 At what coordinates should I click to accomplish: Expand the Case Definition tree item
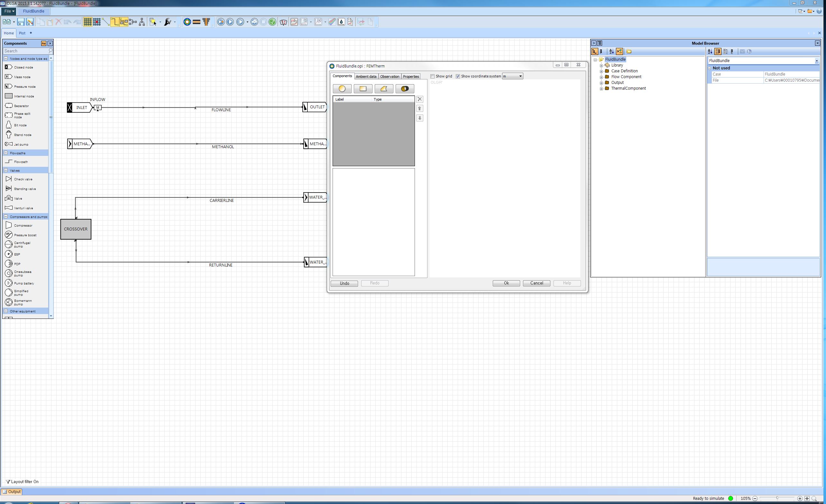click(x=601, y=71)
